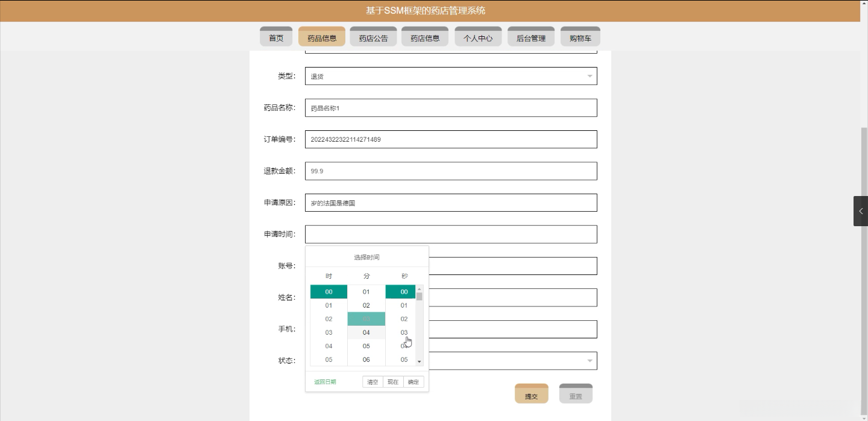Select second 01 in 秒 column
Image resolution: width=868 pixels, height=421 pixels.
click(x=401, y=305)
